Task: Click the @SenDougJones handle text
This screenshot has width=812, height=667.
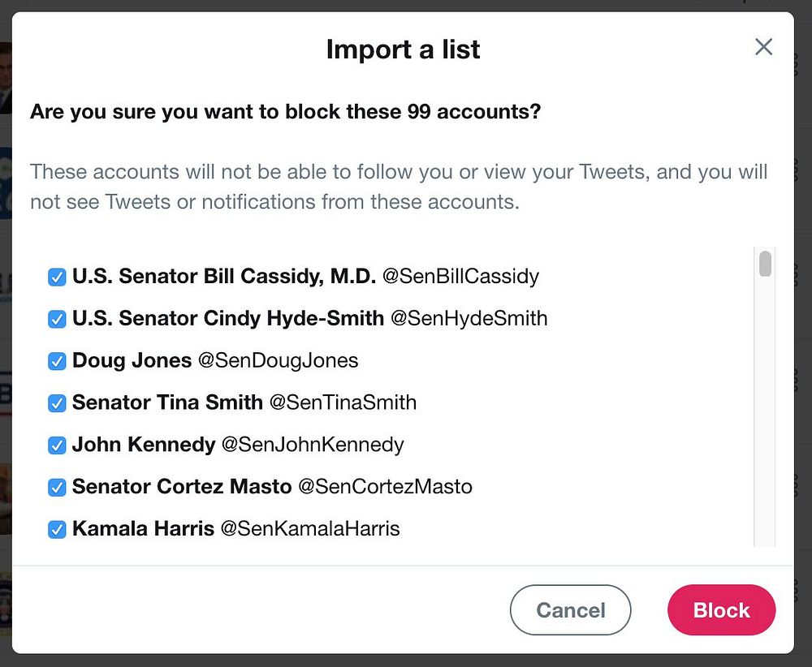Action: pos(278,360)
